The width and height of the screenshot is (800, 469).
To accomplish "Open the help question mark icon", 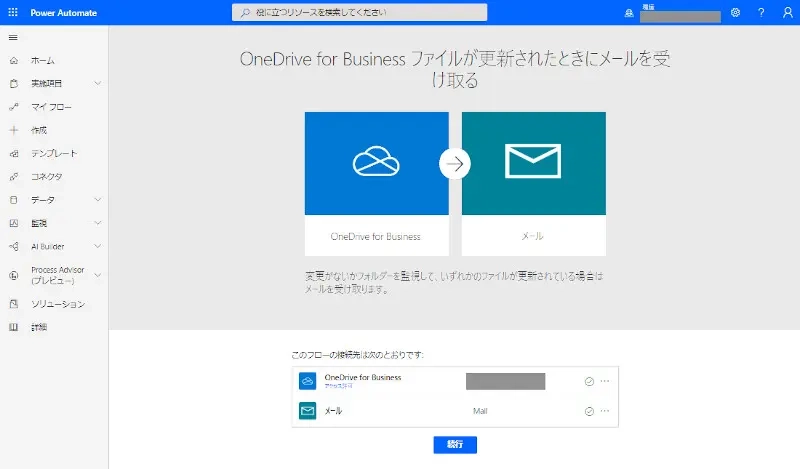I will (761, 12).
